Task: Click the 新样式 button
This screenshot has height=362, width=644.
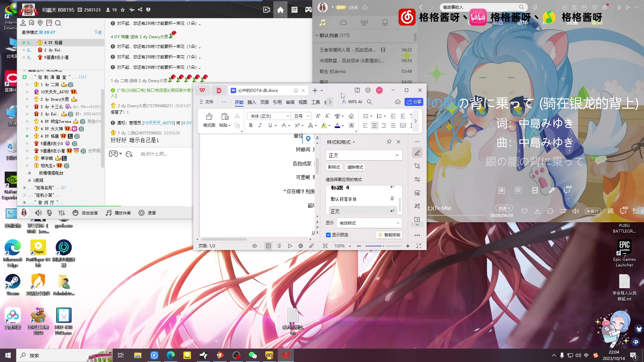Action: click(334, 167)
